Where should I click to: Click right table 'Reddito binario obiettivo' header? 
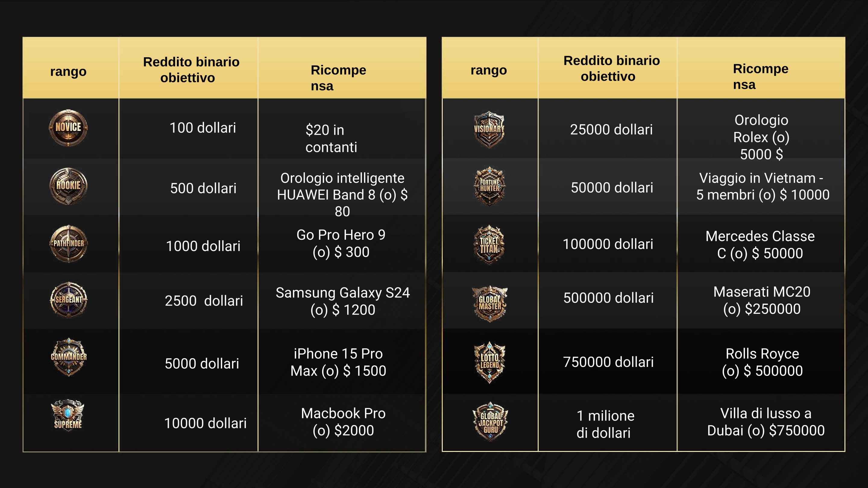[608, 68]
